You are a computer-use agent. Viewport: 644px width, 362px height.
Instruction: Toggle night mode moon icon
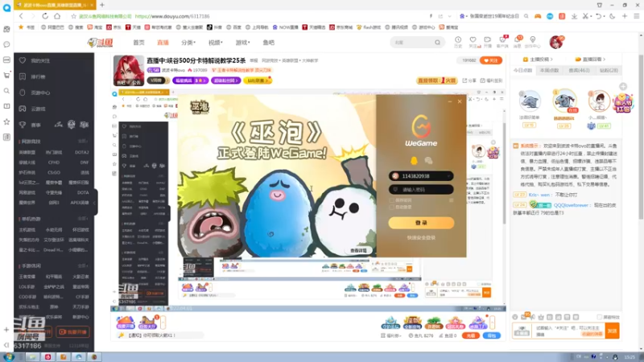[613, 16]
